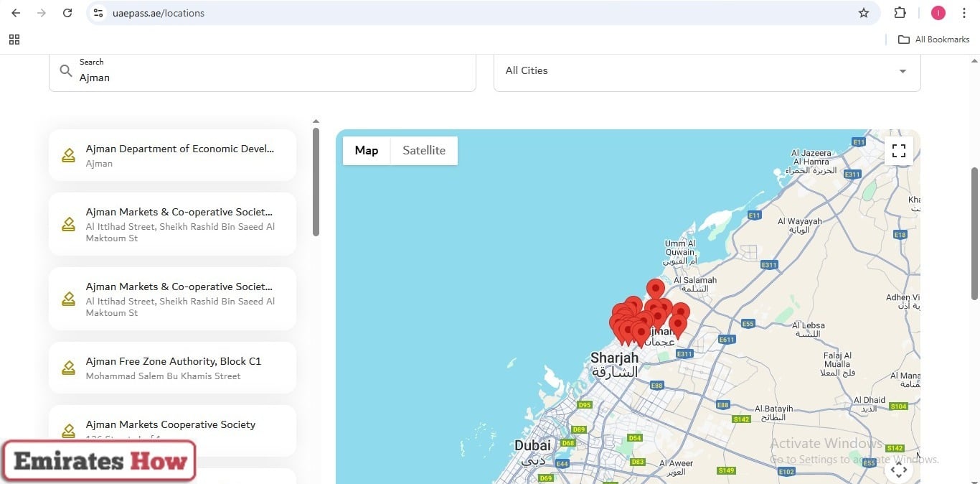Click the locations list scrollbar thumb

pos(316,182)
